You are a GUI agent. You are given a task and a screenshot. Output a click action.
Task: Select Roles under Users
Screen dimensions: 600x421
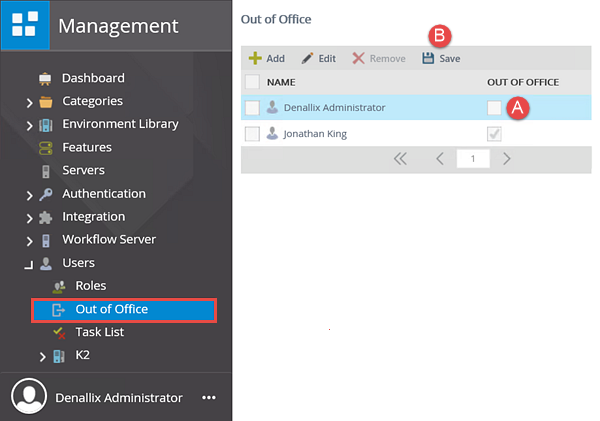pos(90,286)
